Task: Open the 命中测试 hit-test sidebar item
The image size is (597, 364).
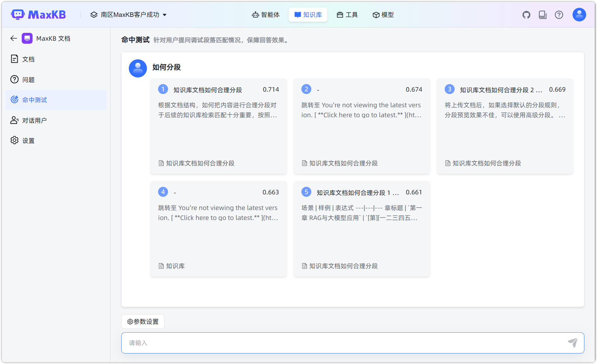Action: click(34, 100)
